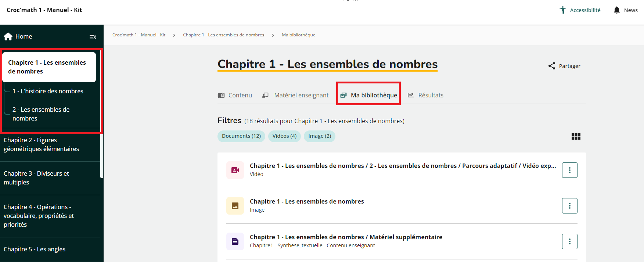Click the Accessibilité person icon

pyautogui.click(x=562, y=10)
